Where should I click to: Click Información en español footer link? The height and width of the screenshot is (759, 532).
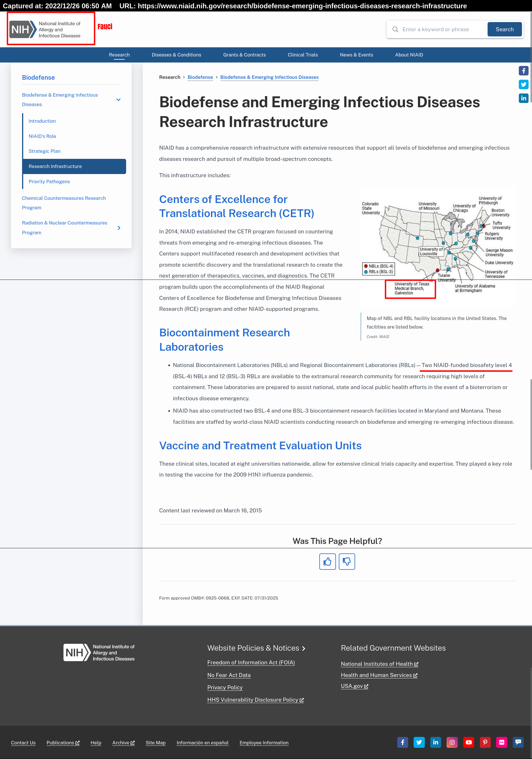202,742
